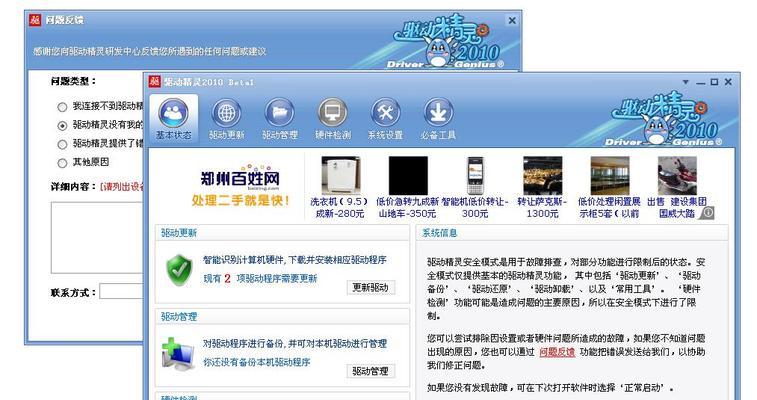Click the ad info icon beside 国威大路
Screen dimensions: 757x400
[707, 212]
